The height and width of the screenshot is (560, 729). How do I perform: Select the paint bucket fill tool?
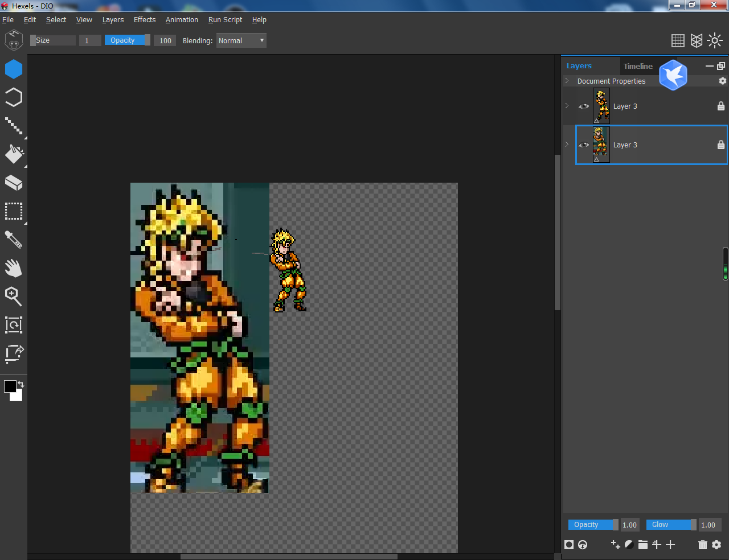tap(14, 154)
